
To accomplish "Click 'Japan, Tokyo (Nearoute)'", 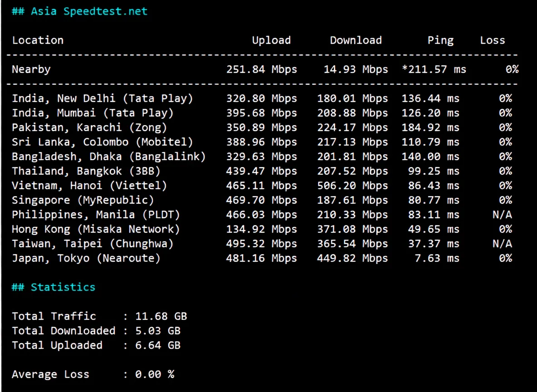I will (86, 258).
